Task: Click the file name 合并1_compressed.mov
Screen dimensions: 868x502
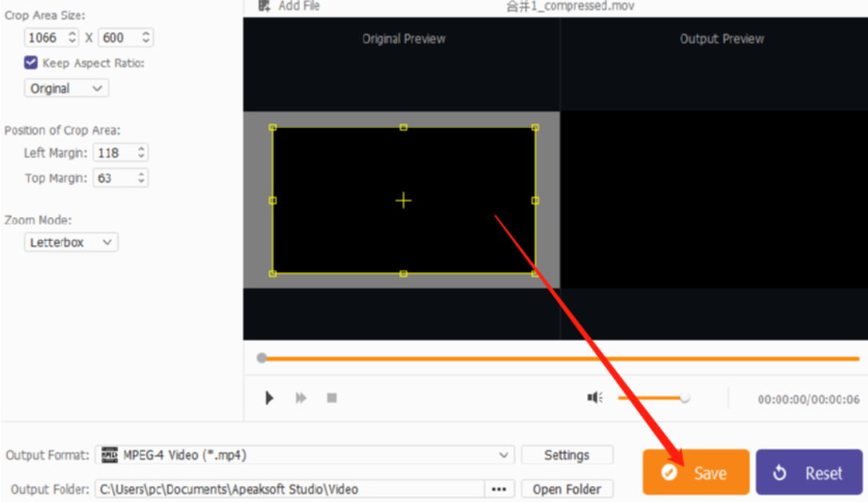Action: [570, 6]
